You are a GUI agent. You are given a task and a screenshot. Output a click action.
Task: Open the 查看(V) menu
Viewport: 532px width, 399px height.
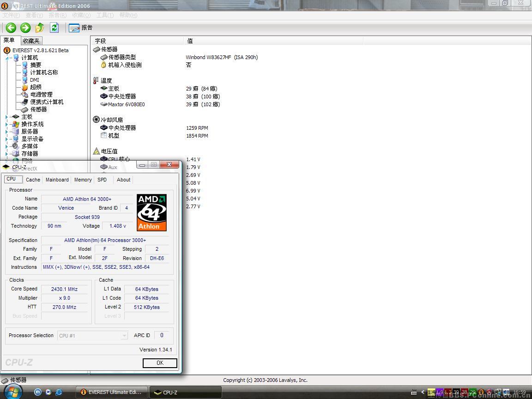[34, 15]
